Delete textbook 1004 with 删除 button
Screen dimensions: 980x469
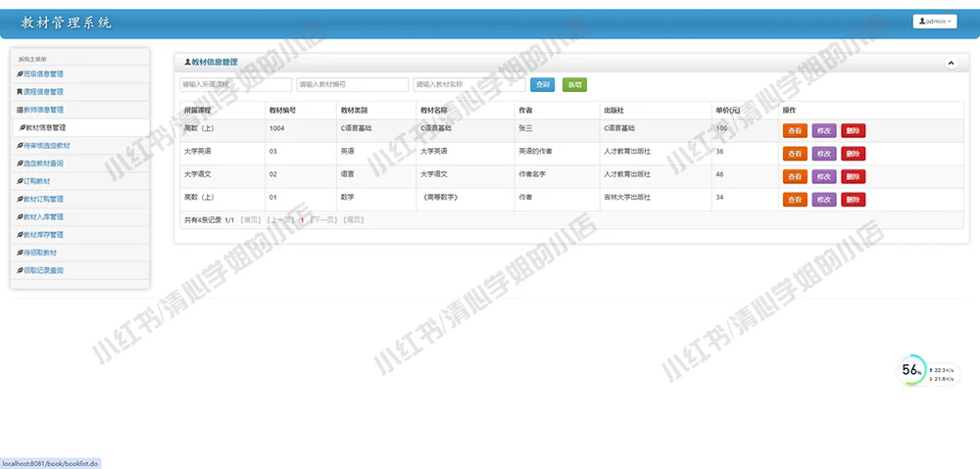tap(854, 130)
